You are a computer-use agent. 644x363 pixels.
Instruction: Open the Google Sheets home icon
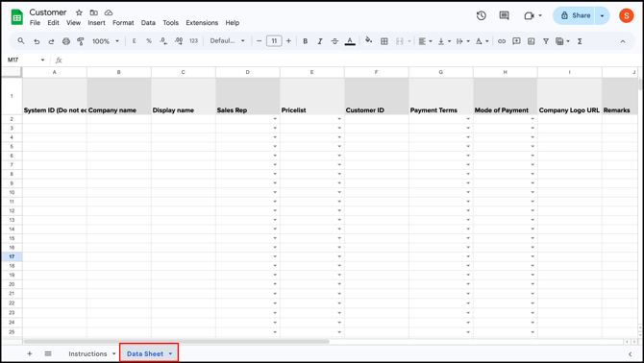coord(17,17)
